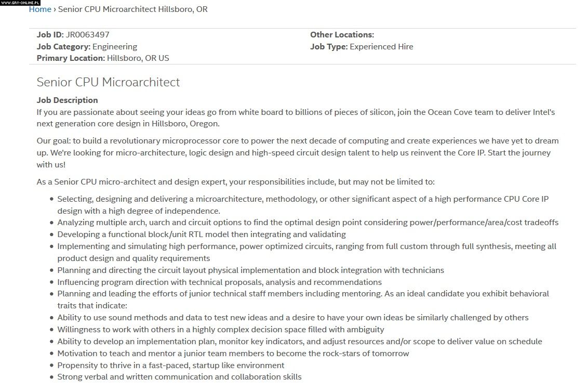Image resolution: width=588 pixels, height=391 pixels.
Task: Click the Senior CPU Microarchitect page heading
Action: pyautogui.click(x=108, y=82)
